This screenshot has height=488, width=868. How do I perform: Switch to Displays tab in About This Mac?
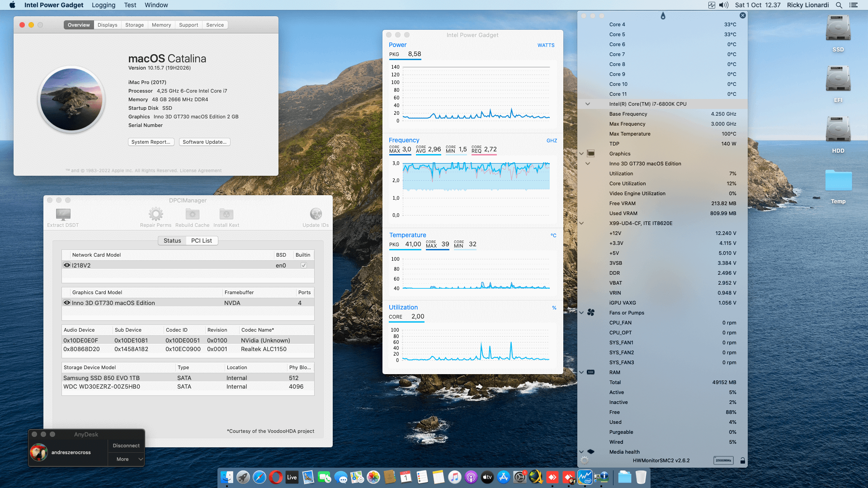pos(108,25)
